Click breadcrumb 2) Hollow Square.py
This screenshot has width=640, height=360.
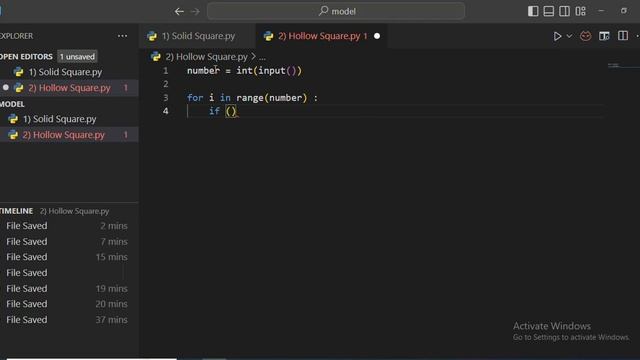[206, 57]
